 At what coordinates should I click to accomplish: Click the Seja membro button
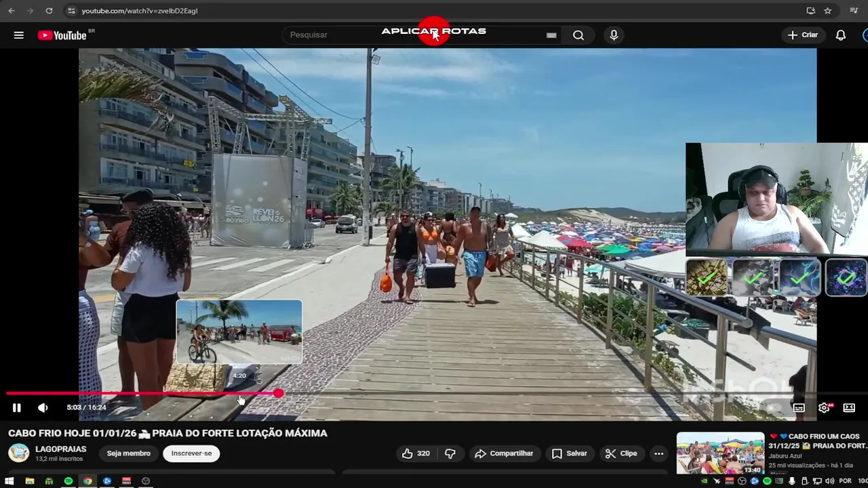[x=129, y=453]
